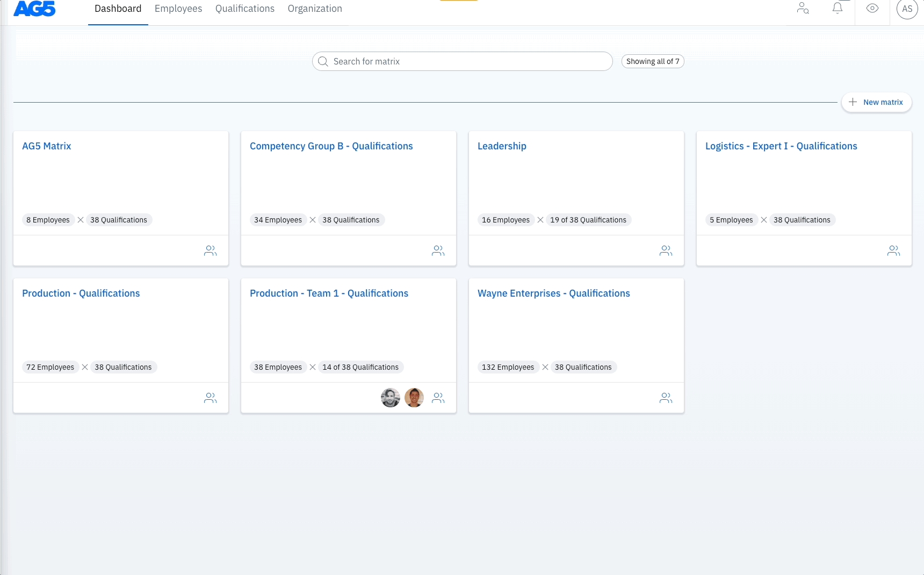This screenshot has width=924, height=575.
Task: Click the AG5 logo
Action: click(x=34, y=9)
